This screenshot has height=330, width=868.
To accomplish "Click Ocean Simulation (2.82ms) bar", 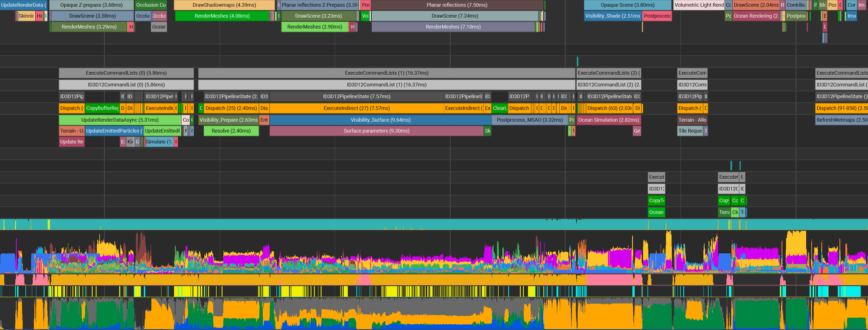I will (609, 120).
